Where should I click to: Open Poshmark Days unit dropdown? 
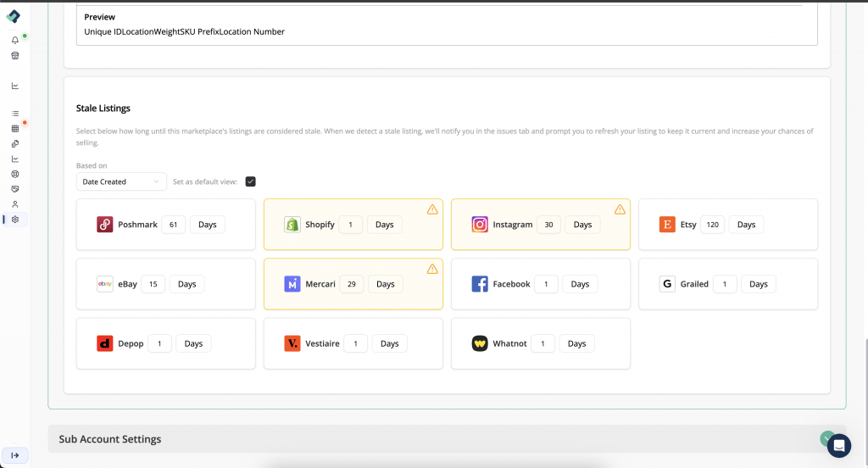point(208,225)
